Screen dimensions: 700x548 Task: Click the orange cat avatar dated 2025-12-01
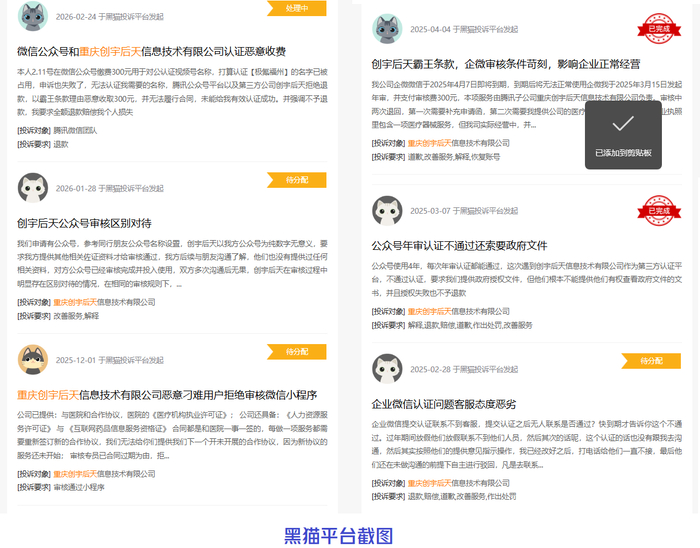[33, 360]
